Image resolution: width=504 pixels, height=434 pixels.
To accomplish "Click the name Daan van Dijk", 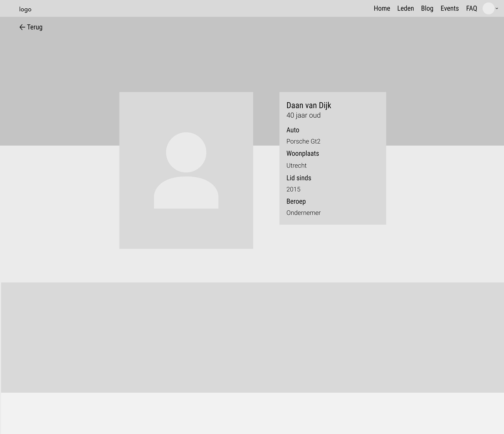I will [x=308, y=105].
